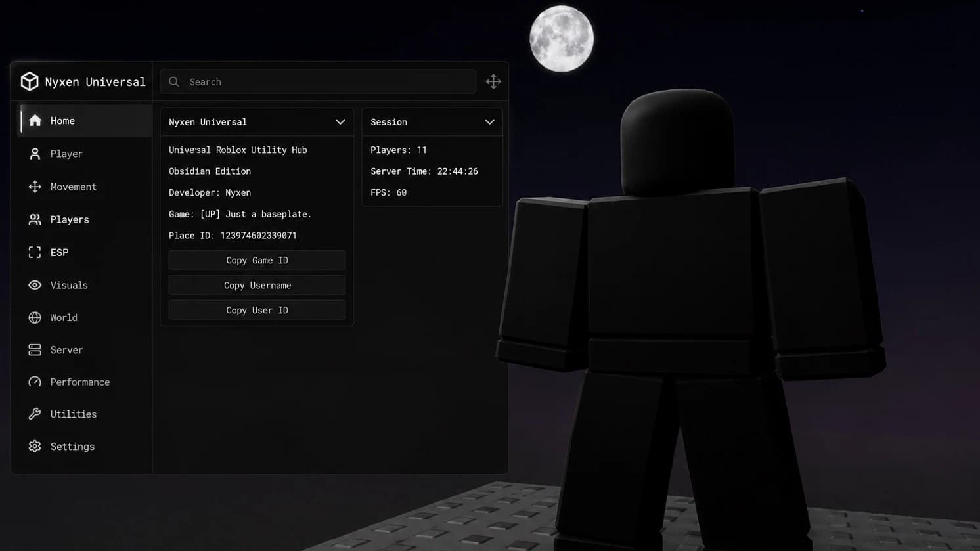
Task: Click the Nyxen cube logo icon
Action: click(x=30, y=81)
